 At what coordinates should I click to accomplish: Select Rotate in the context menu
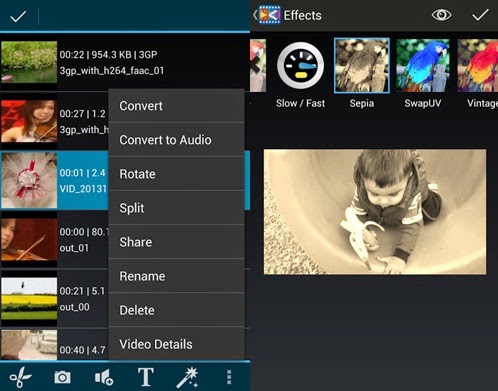(x=176, y=174)
